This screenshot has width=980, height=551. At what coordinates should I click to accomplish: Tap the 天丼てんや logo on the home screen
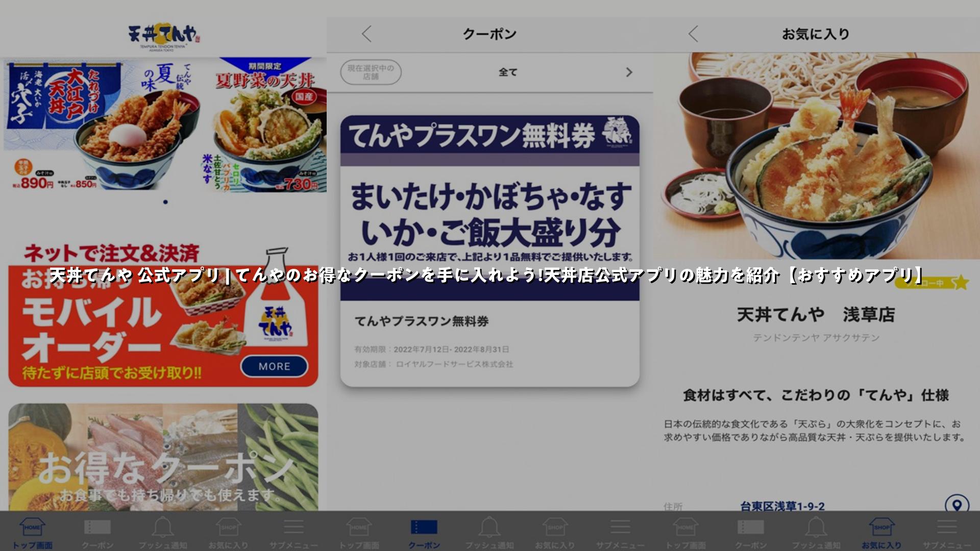(x=164, y=36)
